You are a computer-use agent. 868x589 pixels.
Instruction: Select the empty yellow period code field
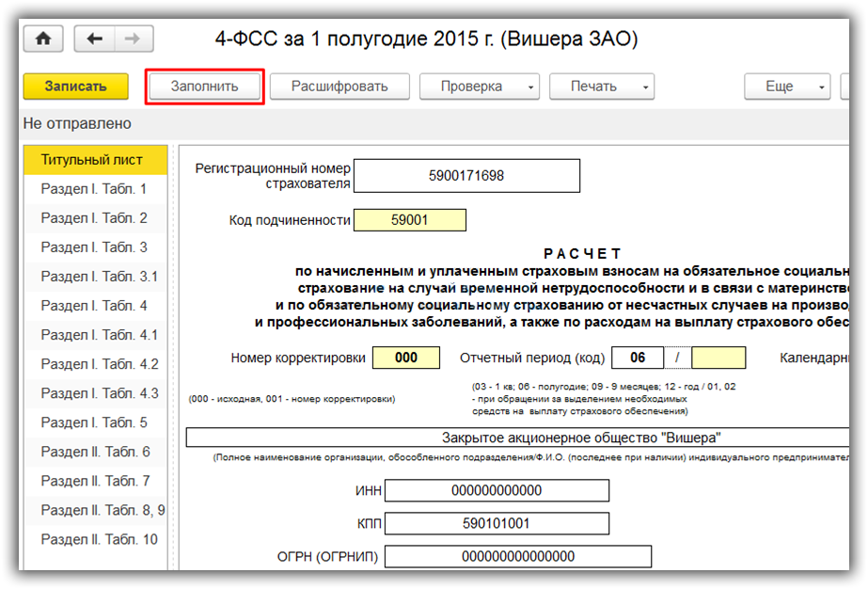pos(718,358)
